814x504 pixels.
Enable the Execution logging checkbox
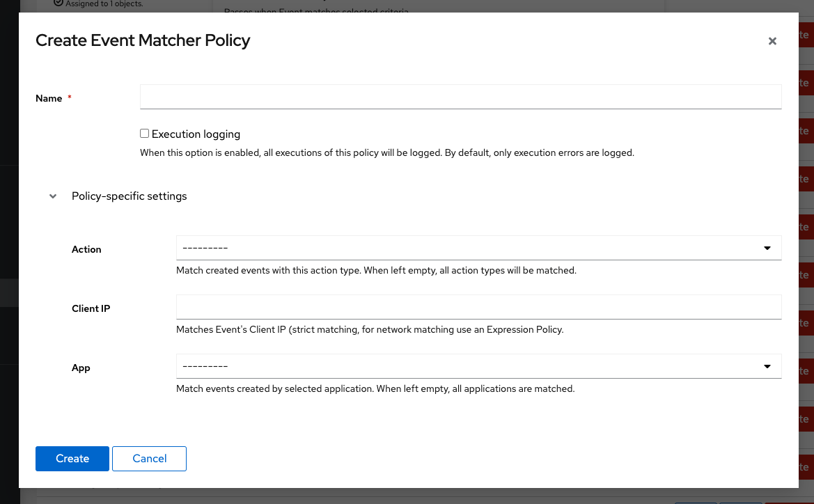145,134
